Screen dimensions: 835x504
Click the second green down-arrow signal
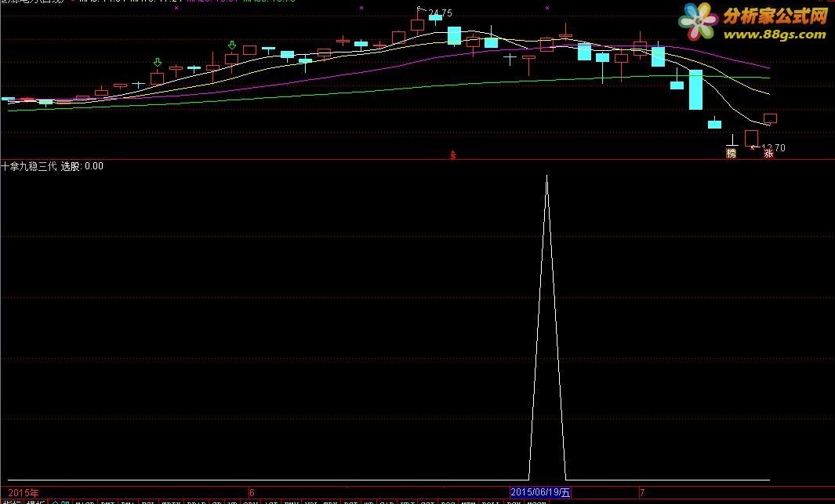[231, 45]
